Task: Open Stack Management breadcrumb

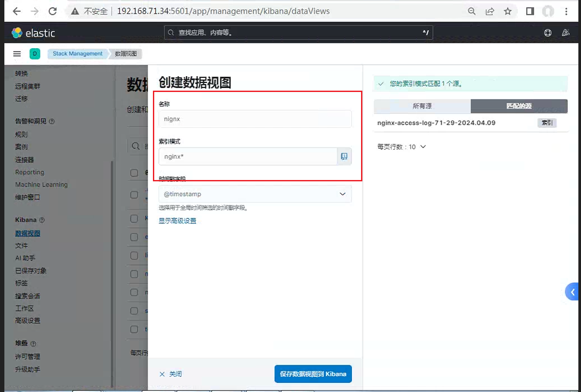Action: coord(78,54)
